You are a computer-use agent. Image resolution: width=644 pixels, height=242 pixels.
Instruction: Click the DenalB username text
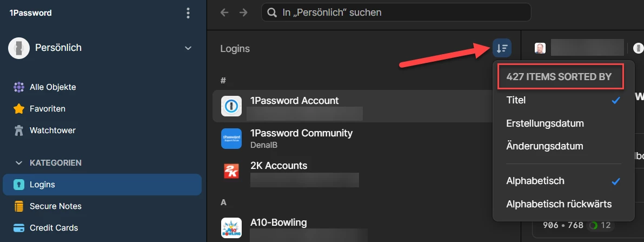click(x=264, y=145)
